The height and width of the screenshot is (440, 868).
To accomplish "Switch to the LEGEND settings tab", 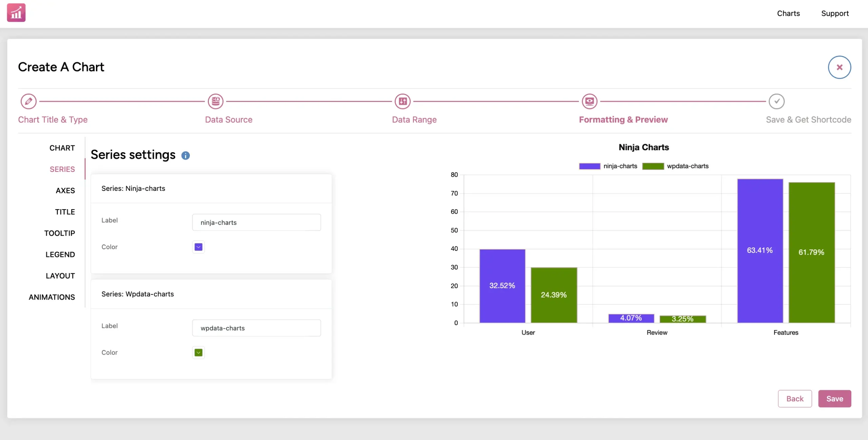I will pos(60,255).
